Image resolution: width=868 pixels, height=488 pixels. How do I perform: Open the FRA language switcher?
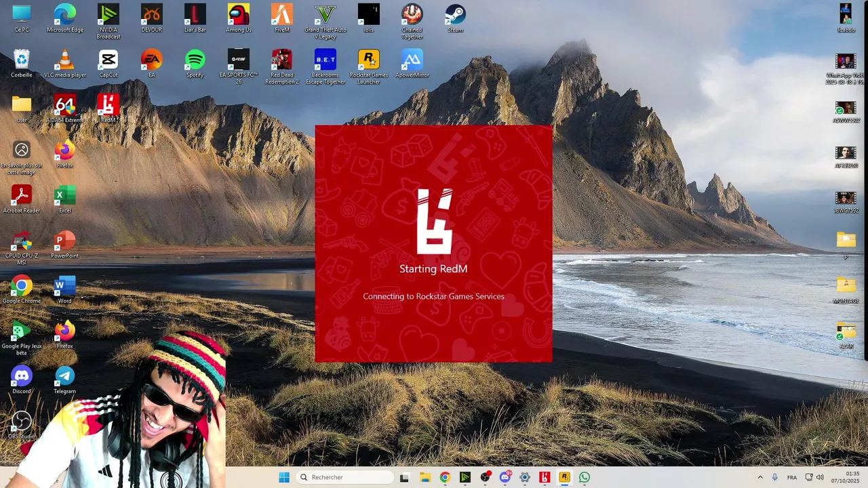click(791, 477)
